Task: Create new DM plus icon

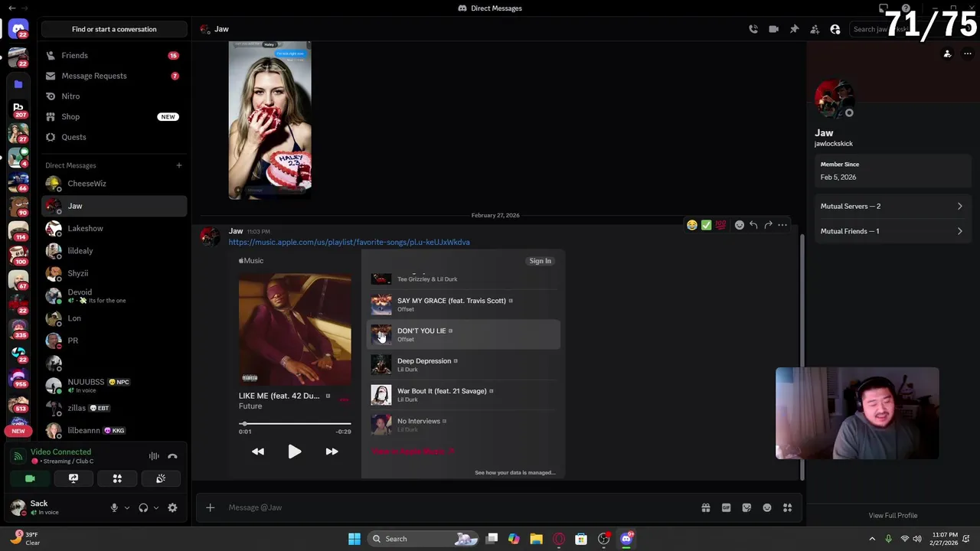Action: (x=179, y=165)
